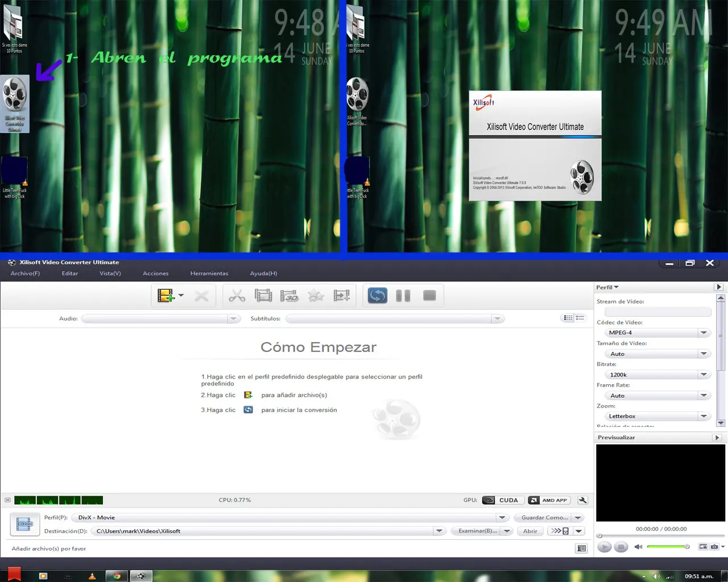This screenshot has height=582, width=728.
Task: Open the Add File dropdown arrow
Action: click(181, 296)
